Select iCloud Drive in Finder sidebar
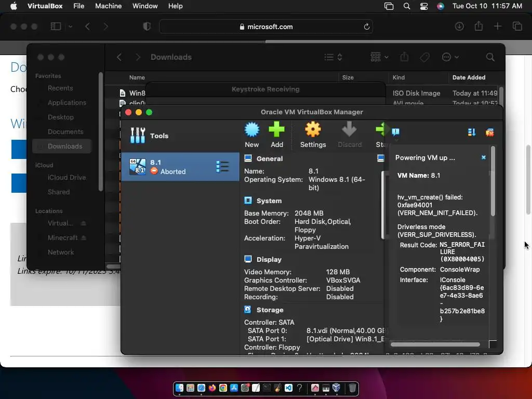This screenshot has height=399, width=532. coord(66,177)
